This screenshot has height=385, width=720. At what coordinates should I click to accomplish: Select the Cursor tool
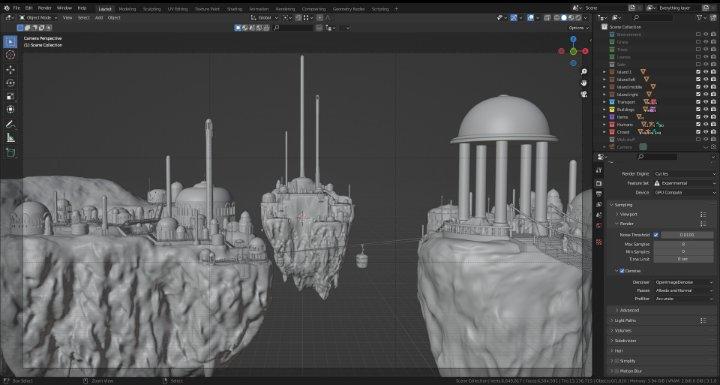[10, 55]
